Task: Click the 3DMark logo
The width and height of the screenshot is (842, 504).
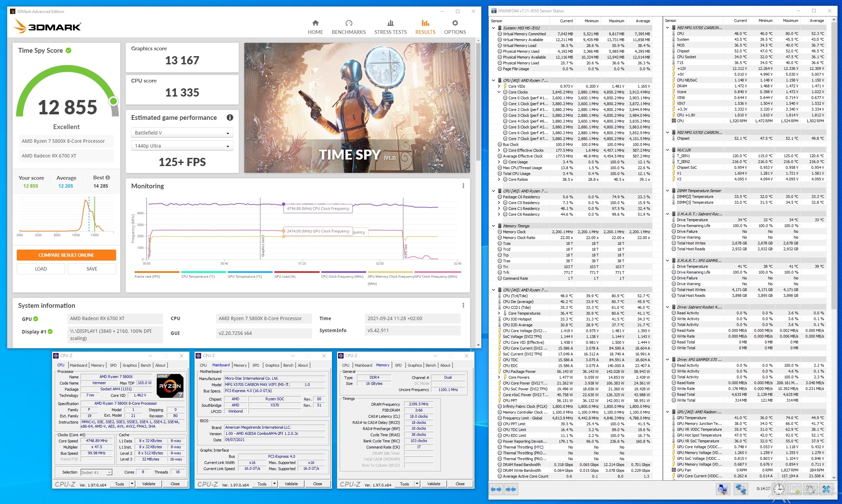Action: [47, 26]
